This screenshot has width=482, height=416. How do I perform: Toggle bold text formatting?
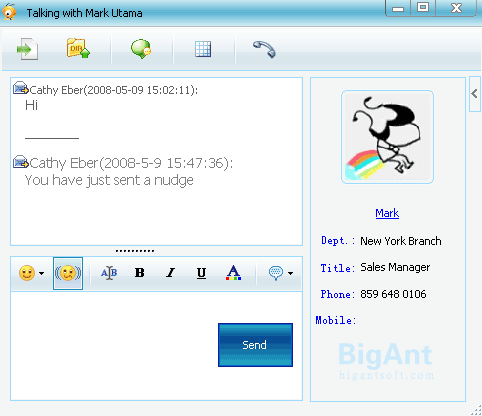tap(139, 273)
